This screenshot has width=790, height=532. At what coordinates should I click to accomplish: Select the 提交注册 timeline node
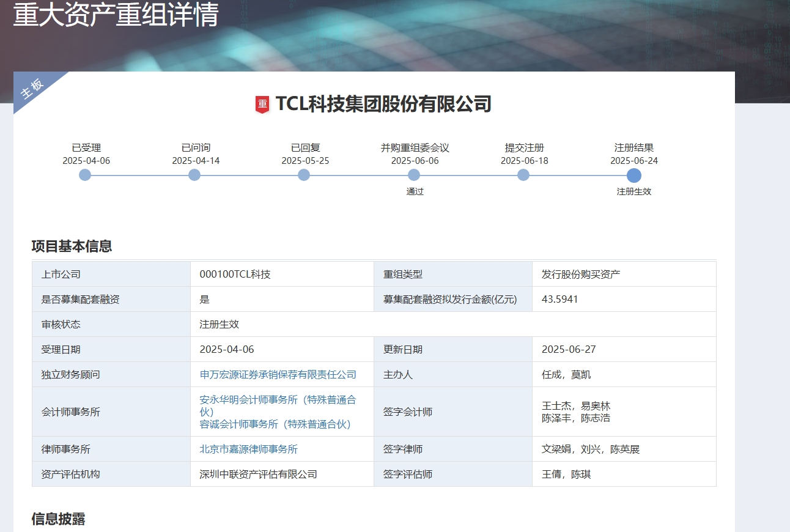click(x=523, y=175)
